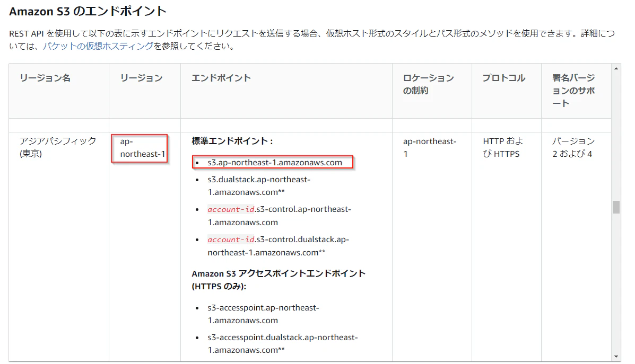Click ap-northeast-1 in the リージョン column
Viewport: 635px width, 364px height.
143,148
